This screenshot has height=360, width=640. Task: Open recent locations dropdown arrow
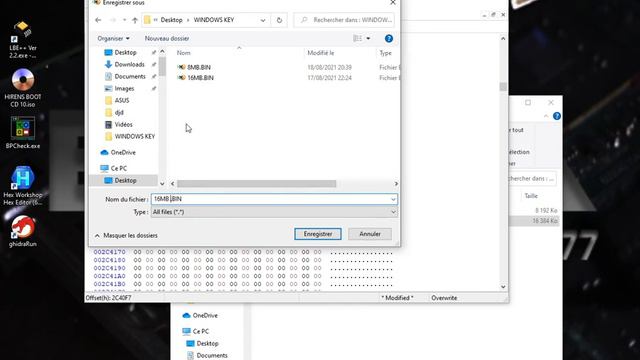click(124, 20)
